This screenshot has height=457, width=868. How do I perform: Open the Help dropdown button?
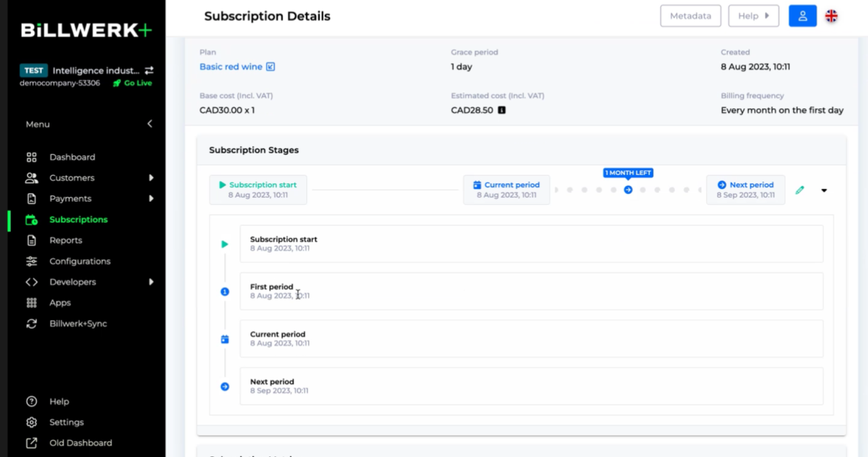[x=753, y=16]
